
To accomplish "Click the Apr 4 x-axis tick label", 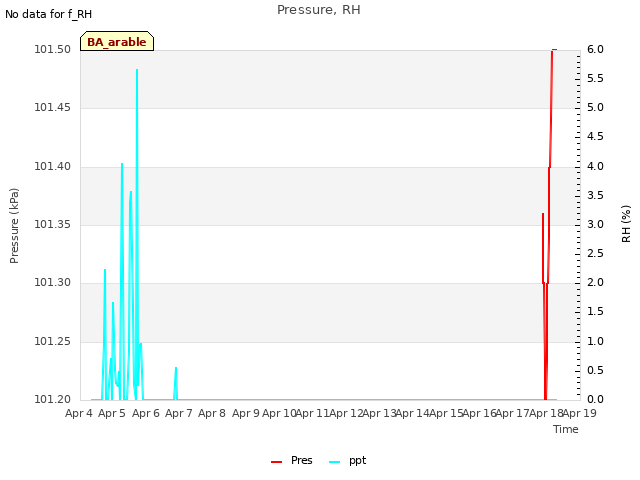I will pyautogui.click(x=79, y=413).
